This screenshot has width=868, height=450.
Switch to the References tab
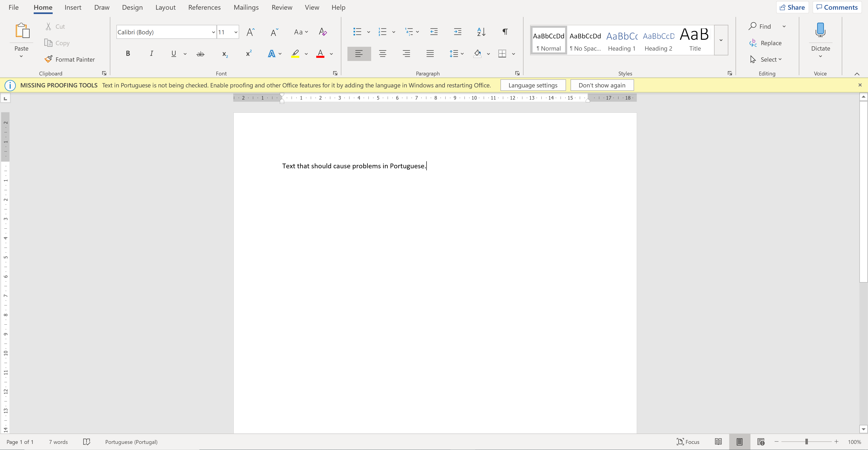pyautogui.click(x=204, y=7)
